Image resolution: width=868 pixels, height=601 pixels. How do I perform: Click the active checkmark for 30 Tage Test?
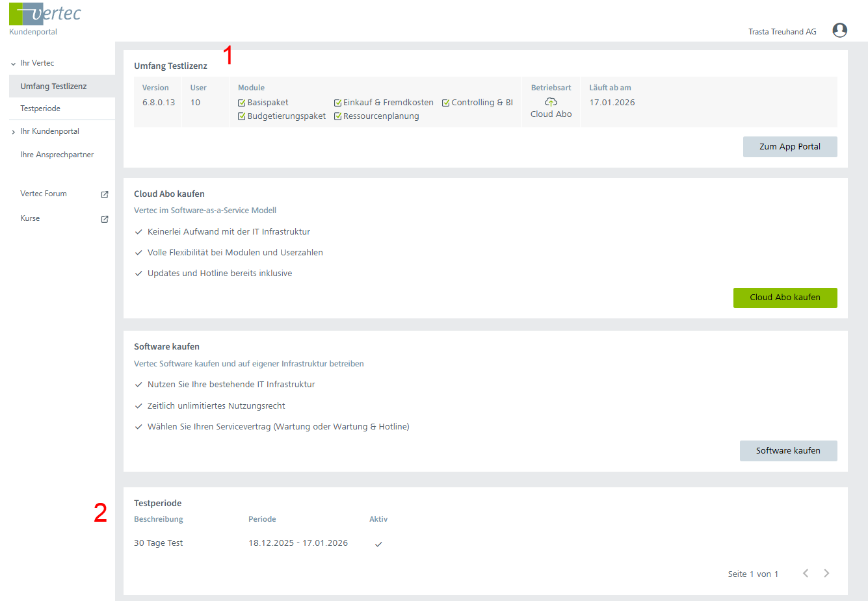point(378,544)
